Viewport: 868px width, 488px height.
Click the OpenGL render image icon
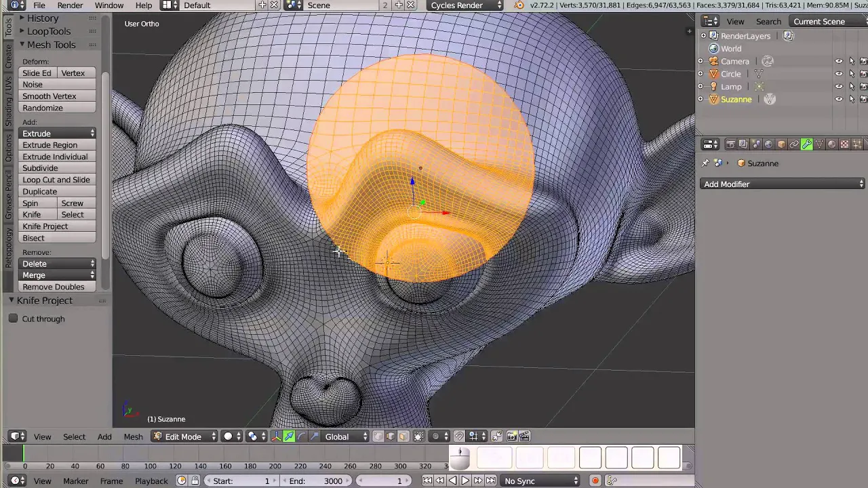[512, 436]
